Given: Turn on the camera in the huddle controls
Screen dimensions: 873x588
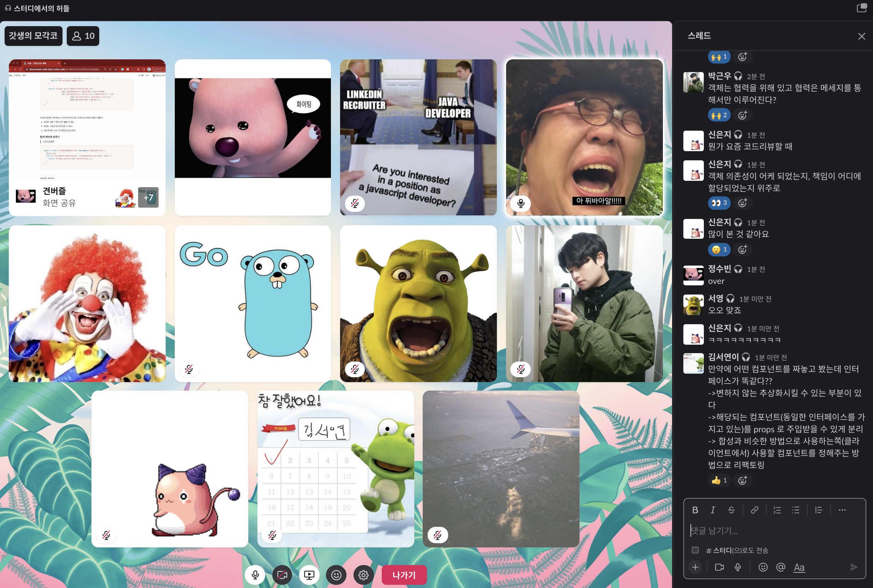Looking at the screenshot, I should 282,575.
